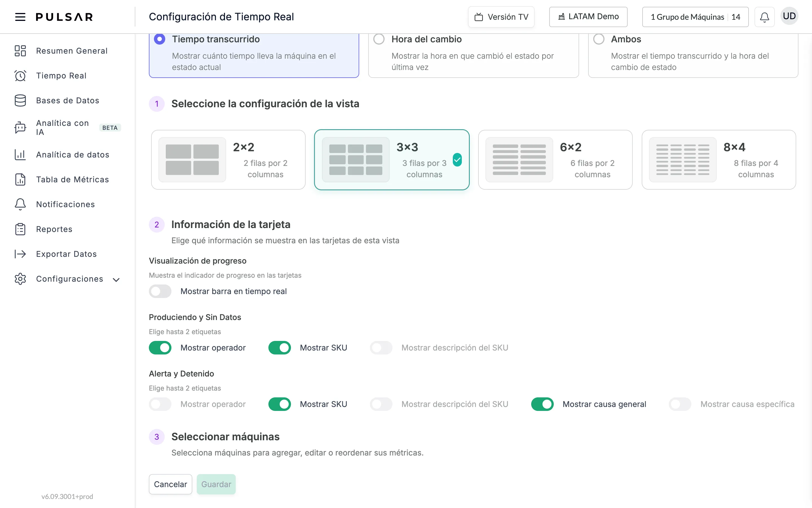Toggle Mostrar causa específica switch
812x508 pixels.
(680, 404)
